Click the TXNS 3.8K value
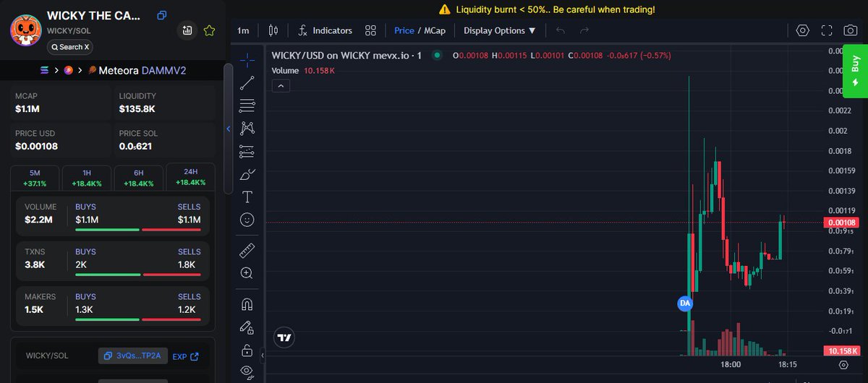 point(35,264)
